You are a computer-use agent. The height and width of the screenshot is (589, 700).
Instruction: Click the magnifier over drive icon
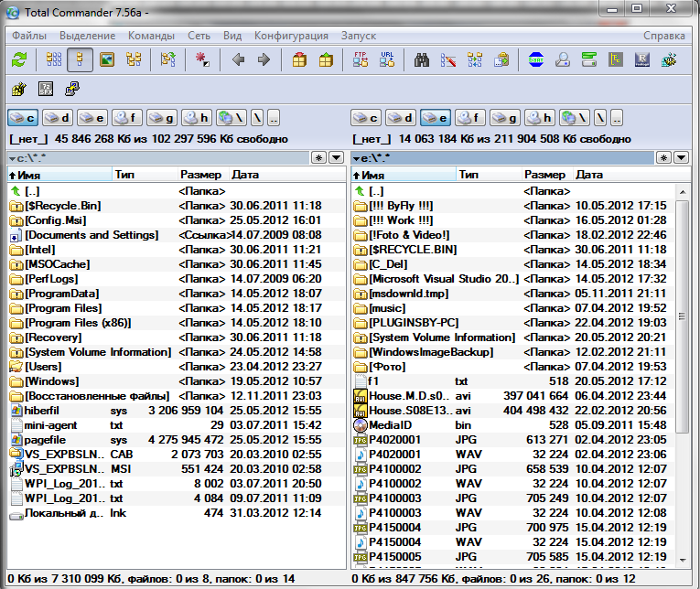point(563,59)
